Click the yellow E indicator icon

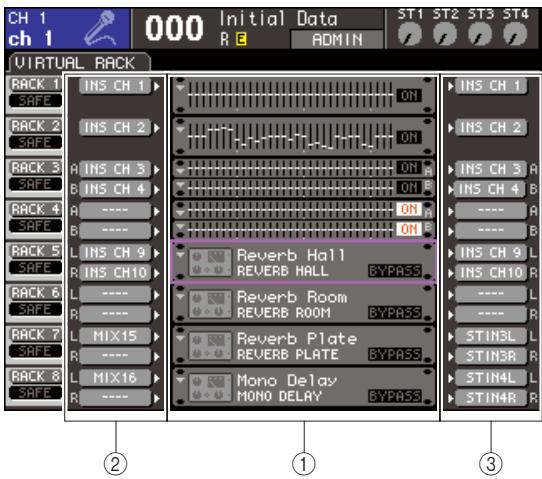(x=241, y=39)
